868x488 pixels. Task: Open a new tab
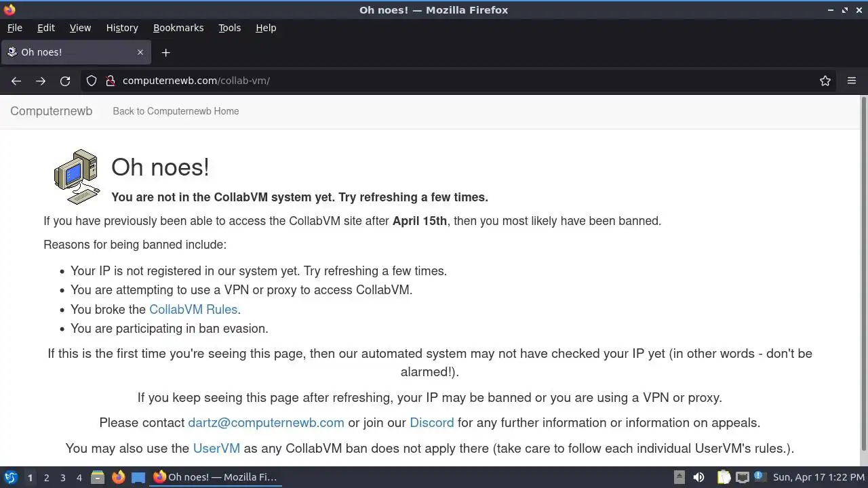tap(165, 52)
